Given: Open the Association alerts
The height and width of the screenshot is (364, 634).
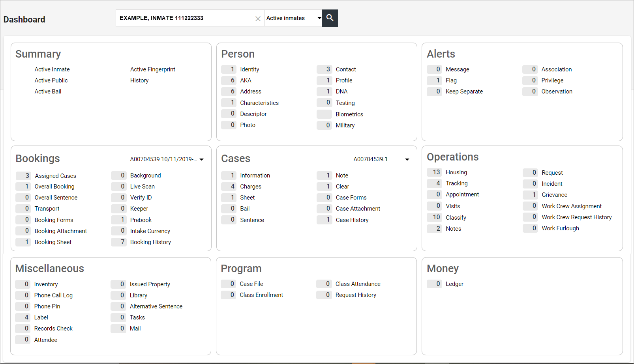Looking at the screenshot, I should point(557,69).
